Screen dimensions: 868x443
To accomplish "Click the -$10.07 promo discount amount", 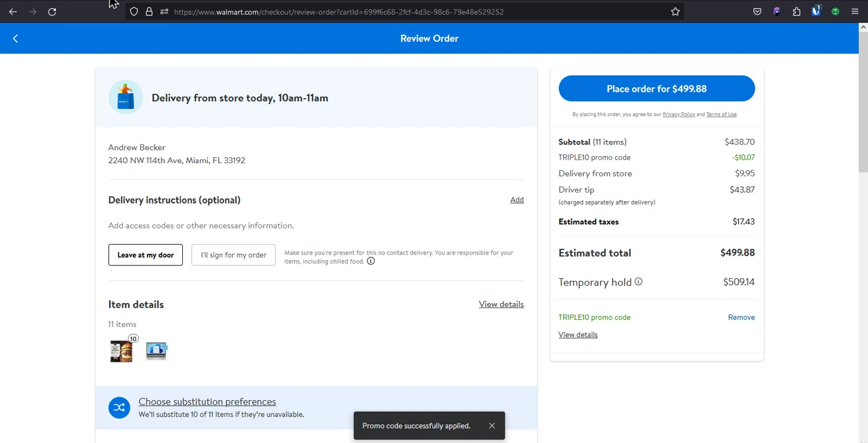I will point(743,157).
